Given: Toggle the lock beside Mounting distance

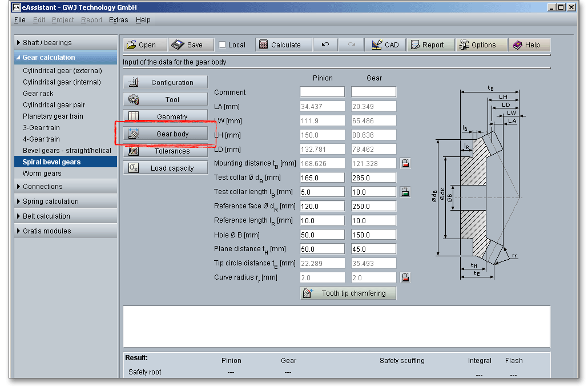Looking at the screenshot, I should pyautogui.click(x=405, y=163).
